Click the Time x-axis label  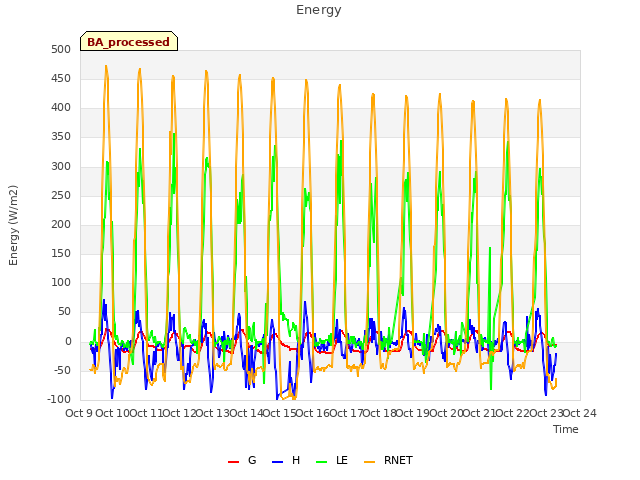click(x=566, y=429)
